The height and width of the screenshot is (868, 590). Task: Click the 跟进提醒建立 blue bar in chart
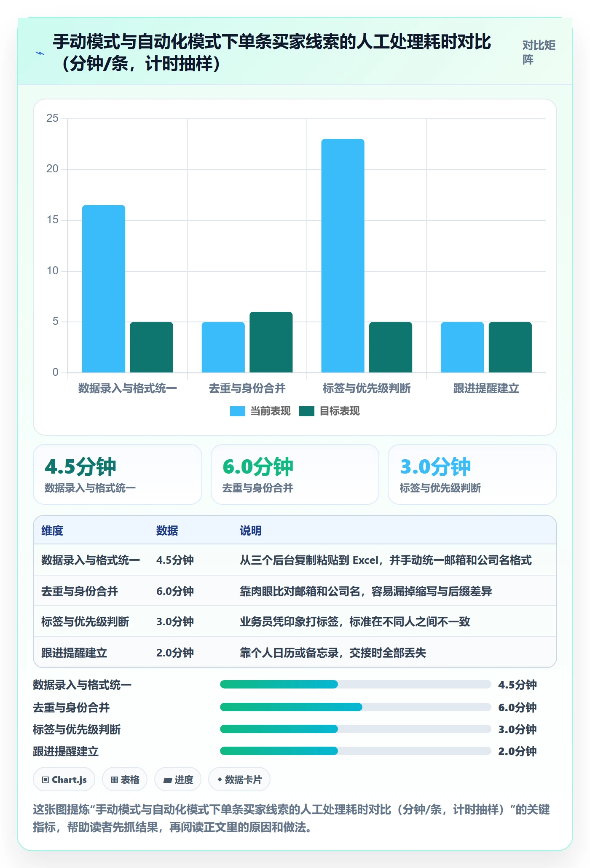(x=462, y=347)
